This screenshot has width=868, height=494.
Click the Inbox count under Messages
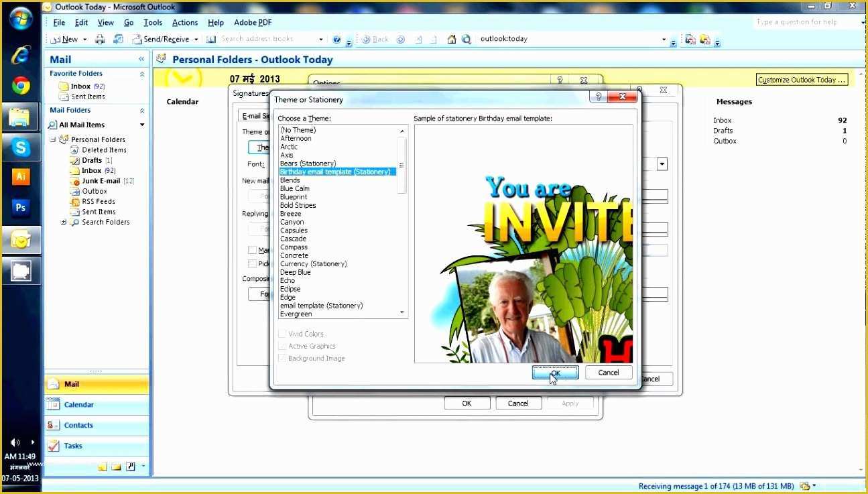click(x=842, y=121)
